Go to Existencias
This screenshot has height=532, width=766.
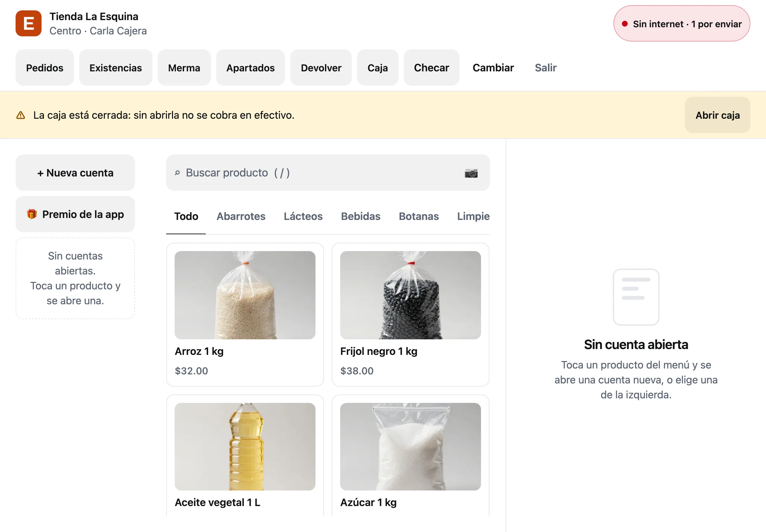click(115, 68)
